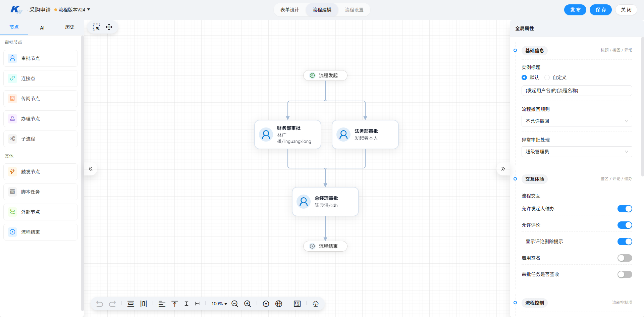Zoom out of the canvas
This screenshot has height=317, width=644.
pyautogui.click(x=235, y=304)
